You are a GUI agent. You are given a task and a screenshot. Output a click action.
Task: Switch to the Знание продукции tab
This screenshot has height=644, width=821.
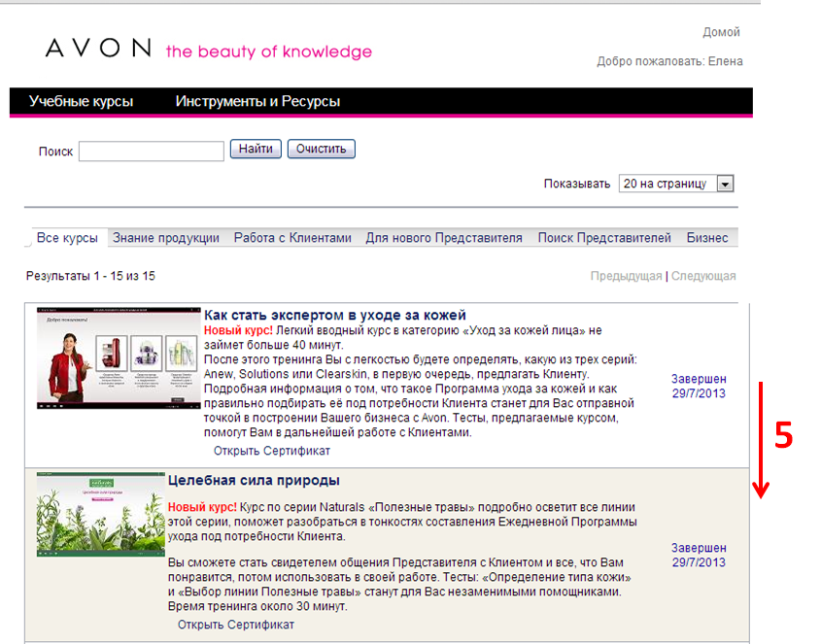point(166,238)
